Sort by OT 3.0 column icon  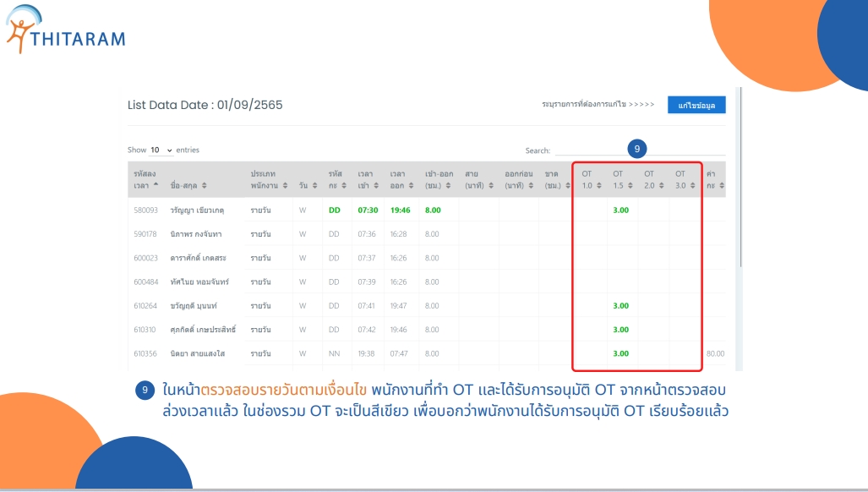[694, 185]
